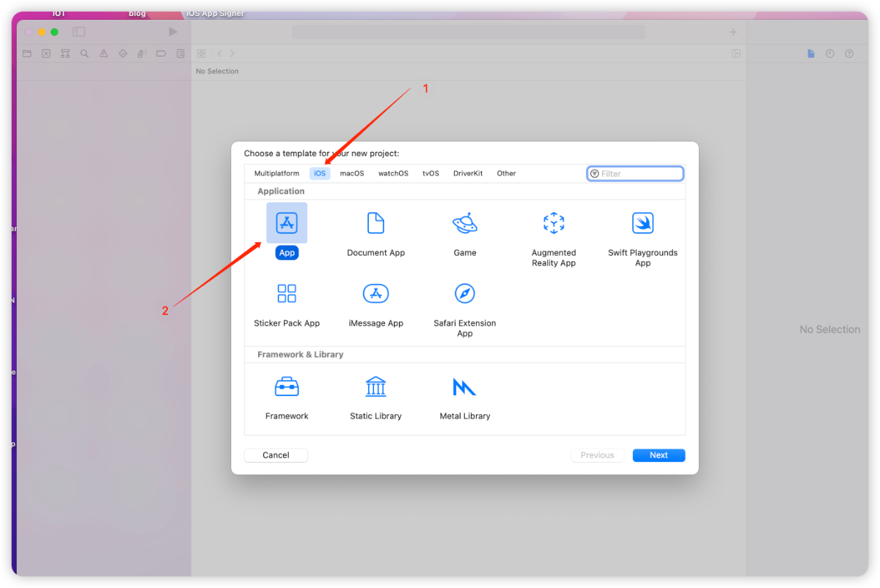Image resolution: width=880 pixels, height=588 pixels.
Task: Click the plus Library button
Action: [x=733, y=32]
